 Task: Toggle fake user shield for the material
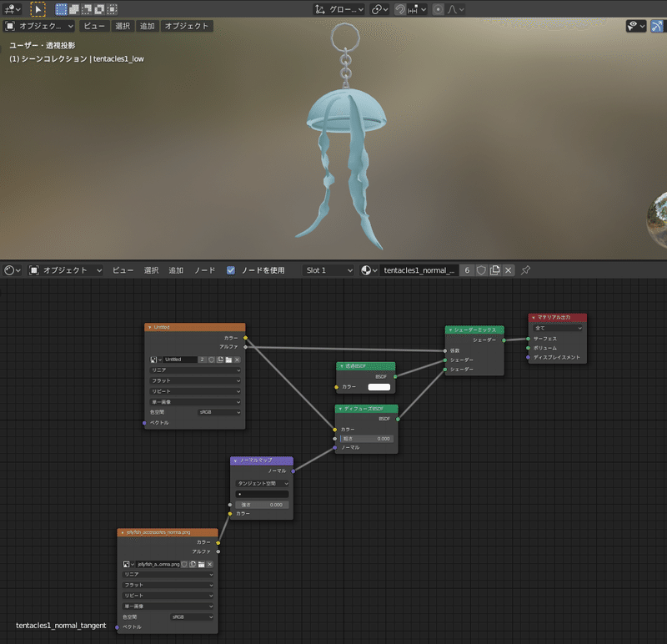[x=481, y=270]
